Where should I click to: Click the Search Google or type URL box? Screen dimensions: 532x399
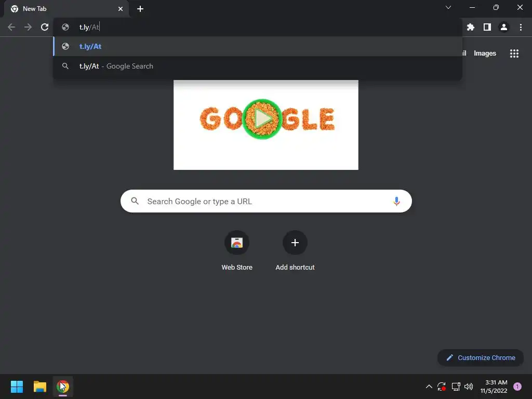(266, 201)
